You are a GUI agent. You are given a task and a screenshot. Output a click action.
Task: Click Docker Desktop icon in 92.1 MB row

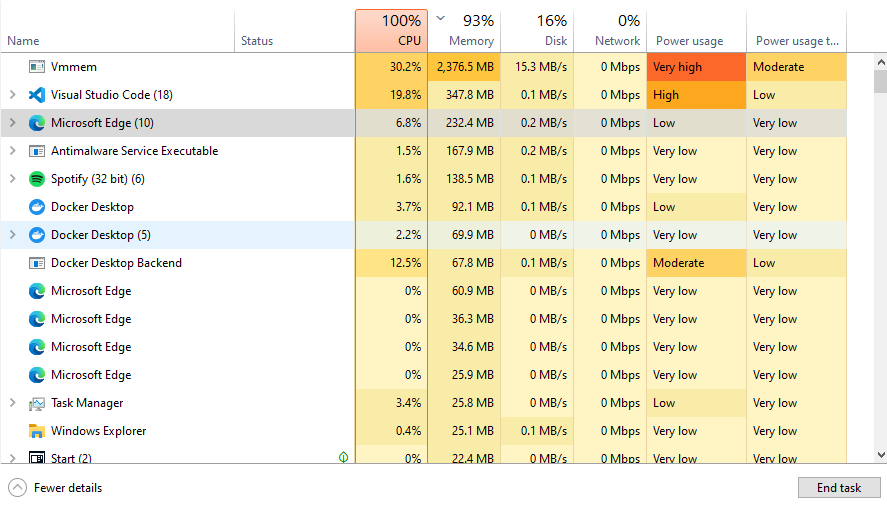pyautogui.click(x=37, y=207)
